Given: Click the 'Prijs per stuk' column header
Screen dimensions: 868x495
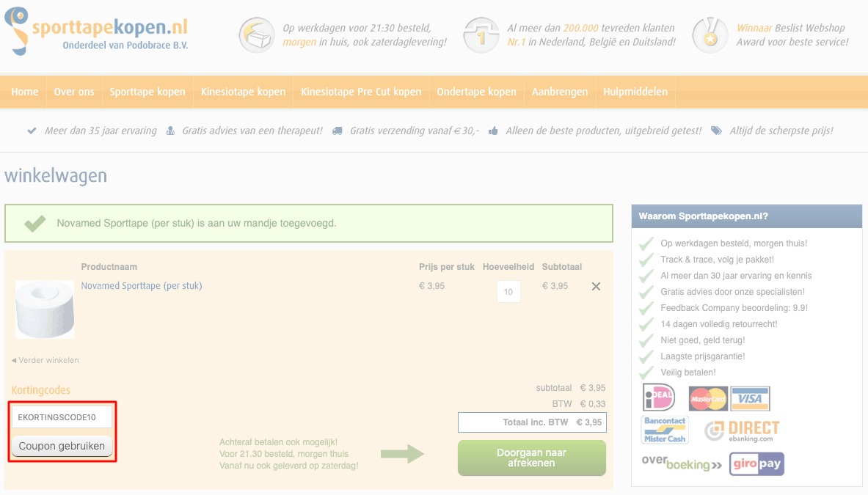Looking at the screenshot, I should point(447,267).
